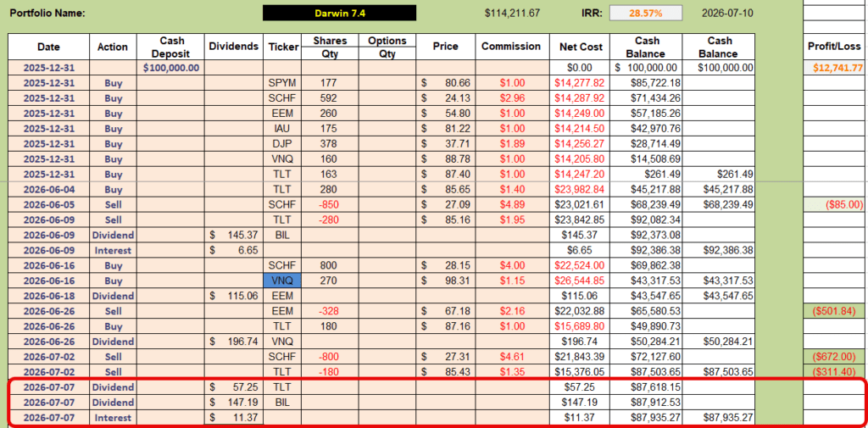The image size is (868, 428).
Task: Select the highlighted blue VNQ ticker cell
Action: click(283, 281)
